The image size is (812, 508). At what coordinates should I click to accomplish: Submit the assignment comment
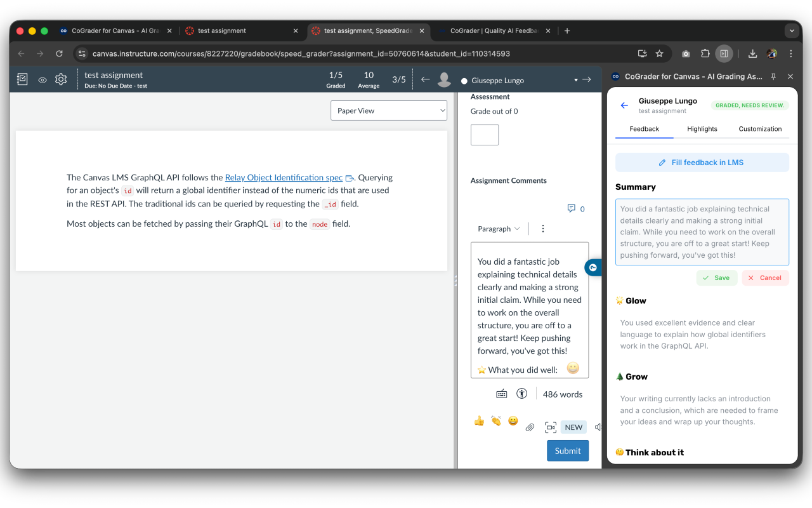[x=568, y=451]
